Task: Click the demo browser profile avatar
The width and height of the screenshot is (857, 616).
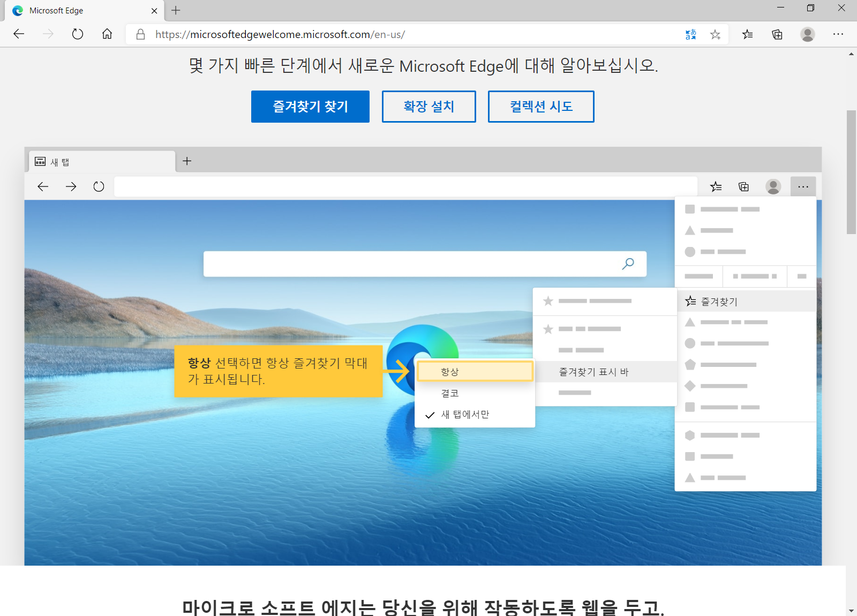Action: point(773,186)
